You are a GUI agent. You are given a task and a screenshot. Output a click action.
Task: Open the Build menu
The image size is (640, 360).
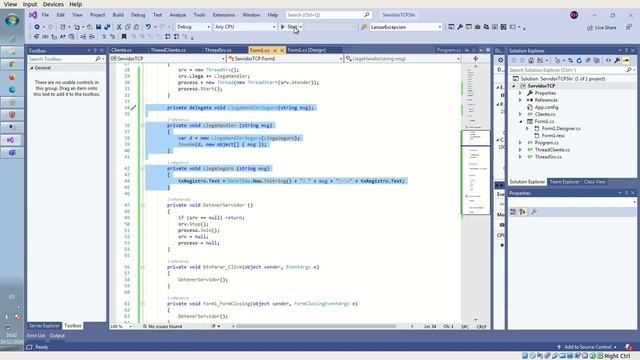(118, 15)
